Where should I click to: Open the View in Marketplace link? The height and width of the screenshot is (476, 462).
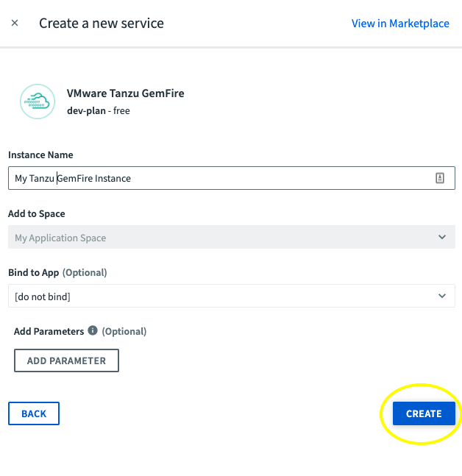click(399, 24)
